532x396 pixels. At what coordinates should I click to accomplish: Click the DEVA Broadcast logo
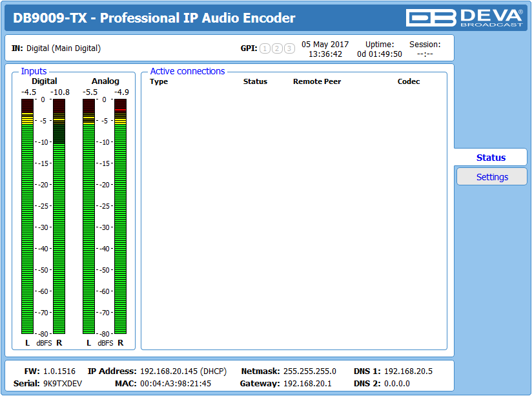pyautogui.click(x=464, y=17)
